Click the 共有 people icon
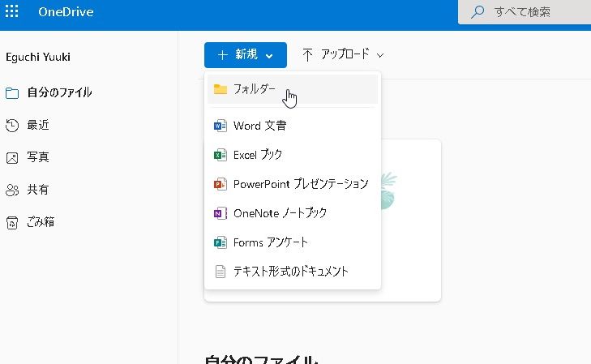The image size is (591, 364). click(x=12, y=191)
